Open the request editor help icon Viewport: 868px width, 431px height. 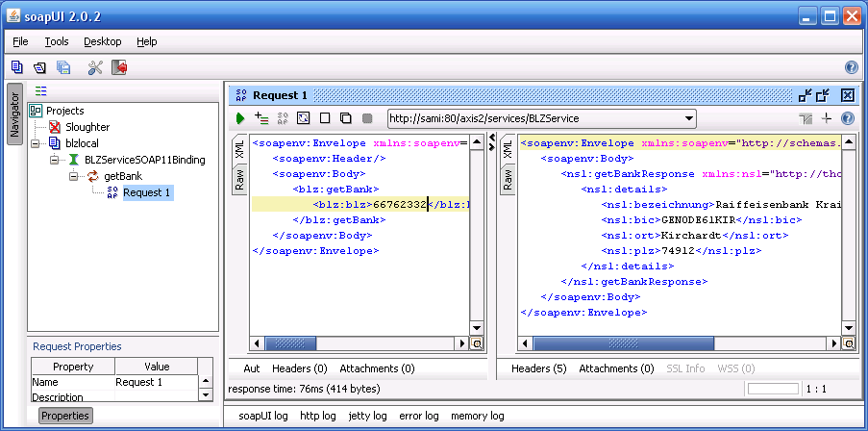coord(848,118)
